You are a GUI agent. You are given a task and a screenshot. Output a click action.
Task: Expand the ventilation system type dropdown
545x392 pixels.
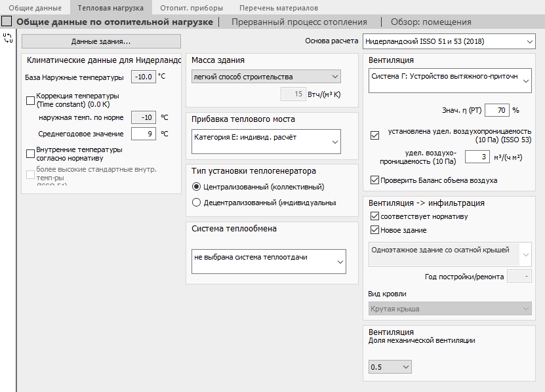pos(450,81)
